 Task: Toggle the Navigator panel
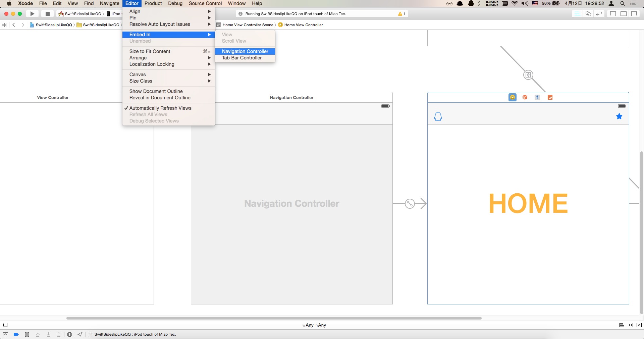tap(613, 14)
